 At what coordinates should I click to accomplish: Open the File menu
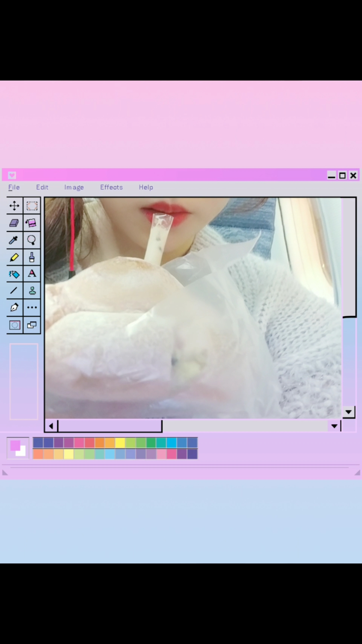click(14, 187)
